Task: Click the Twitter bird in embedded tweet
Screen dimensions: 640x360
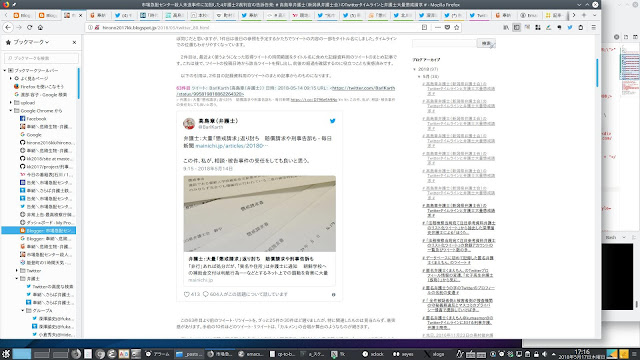Action: tap(333, 121)
